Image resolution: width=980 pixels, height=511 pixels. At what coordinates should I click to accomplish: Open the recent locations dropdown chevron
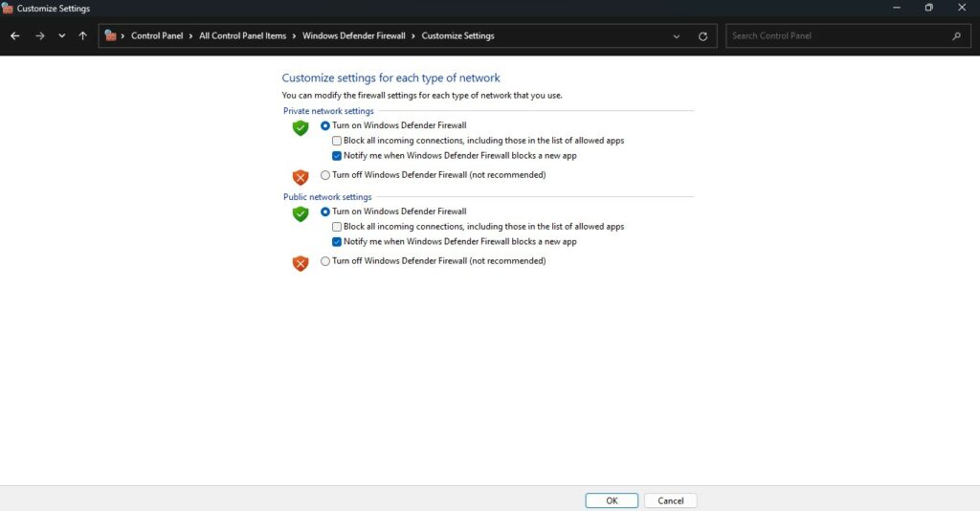coord(62,36)
